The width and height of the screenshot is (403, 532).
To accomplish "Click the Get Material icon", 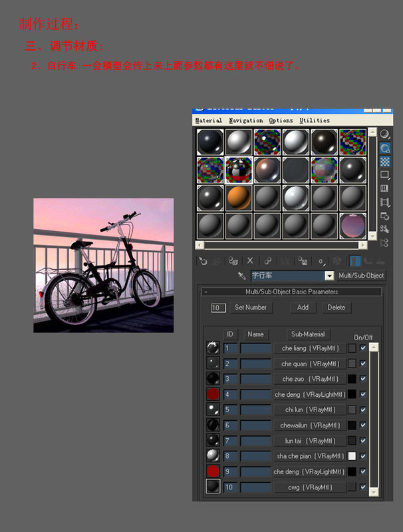I will point(203,261).
